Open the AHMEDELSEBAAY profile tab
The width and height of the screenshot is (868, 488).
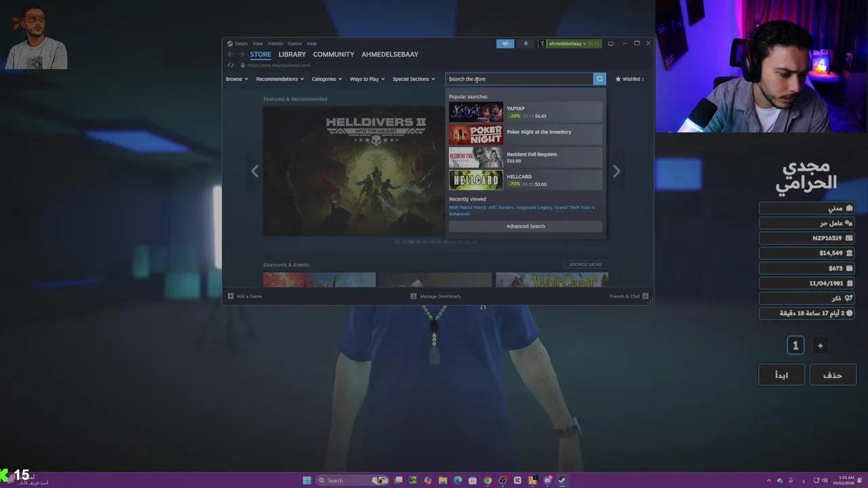pyautogui.click(x=390, y=54)
